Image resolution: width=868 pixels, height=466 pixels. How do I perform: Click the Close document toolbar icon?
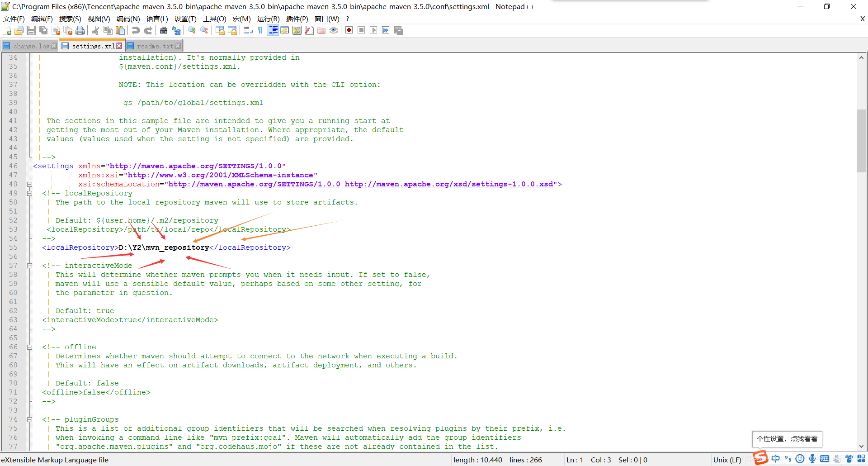coord(56,30)
